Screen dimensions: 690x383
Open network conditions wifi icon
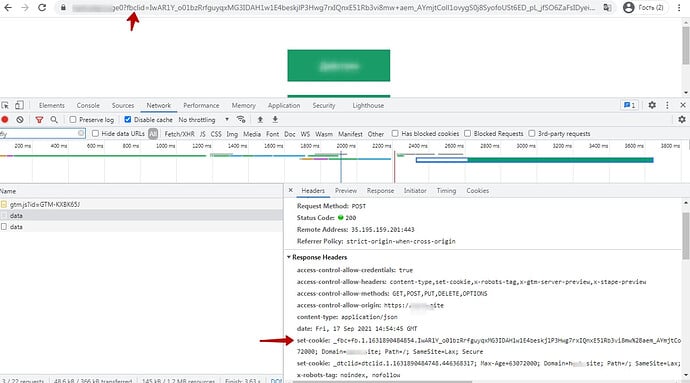tap(241, 119)
